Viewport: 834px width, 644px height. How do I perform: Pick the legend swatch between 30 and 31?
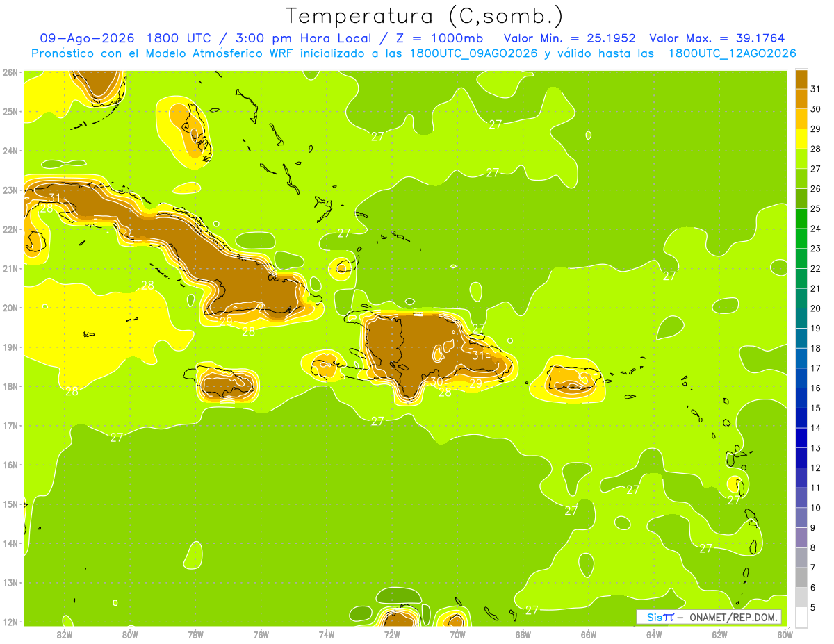click(x=801, y=99)
